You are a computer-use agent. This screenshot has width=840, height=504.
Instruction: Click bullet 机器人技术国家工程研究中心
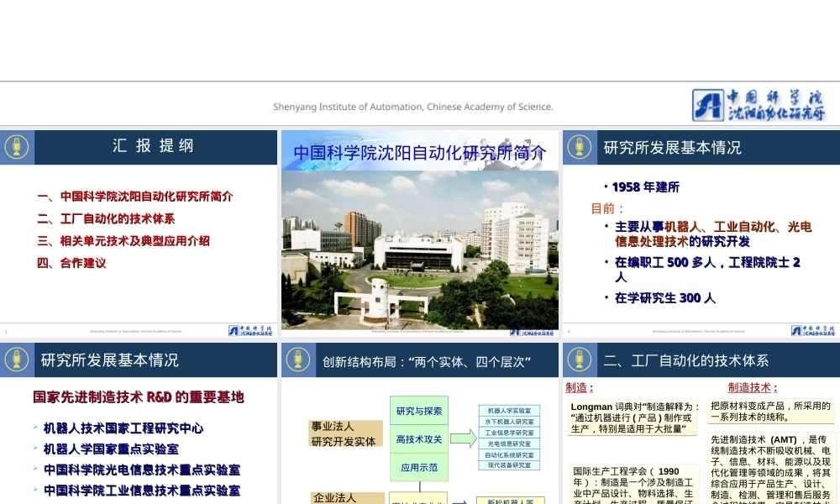[x=118, y=428]
